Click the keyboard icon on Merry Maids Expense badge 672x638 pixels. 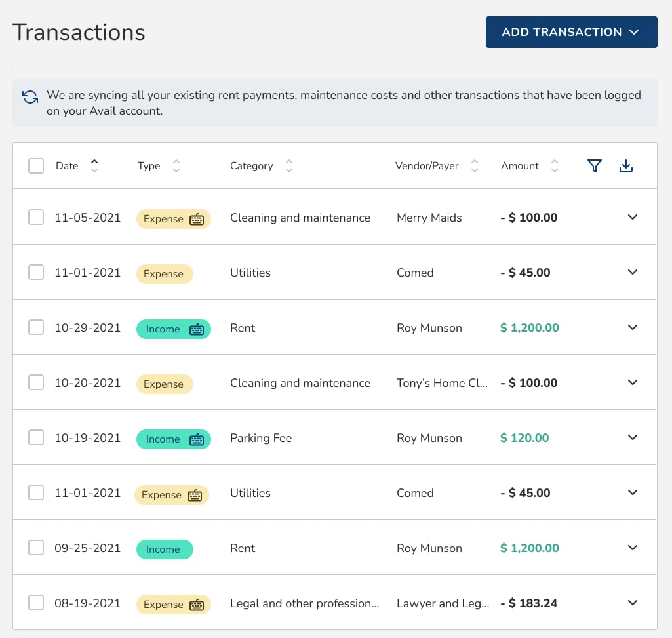[197, 219]
